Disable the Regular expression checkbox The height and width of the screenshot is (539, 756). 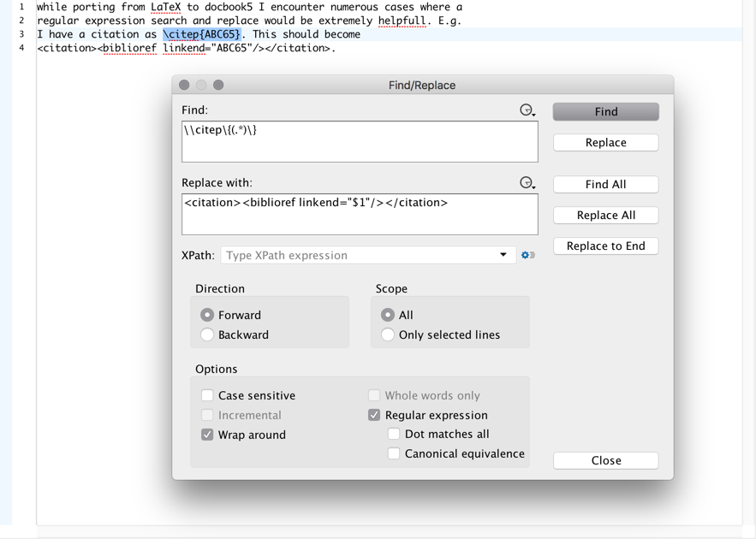click(x=374, y=415)
